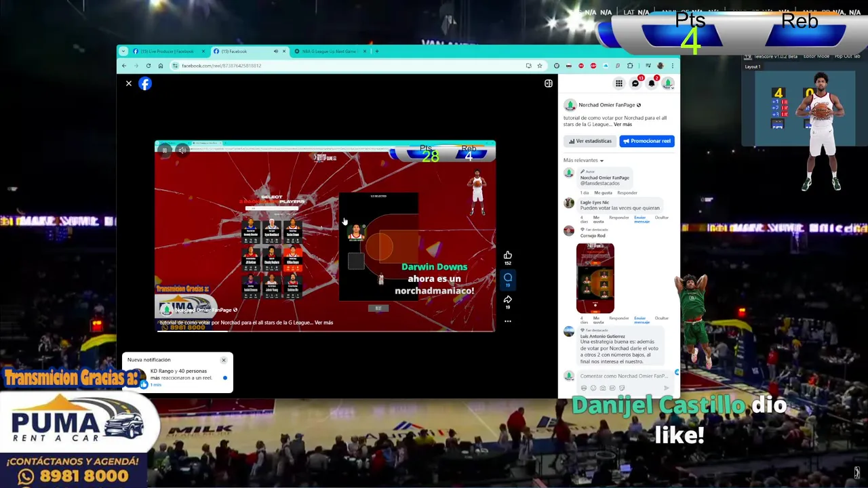Close the reel viewer with the X icon
Screen dimensions: 868x488
(x=128, y=83)
